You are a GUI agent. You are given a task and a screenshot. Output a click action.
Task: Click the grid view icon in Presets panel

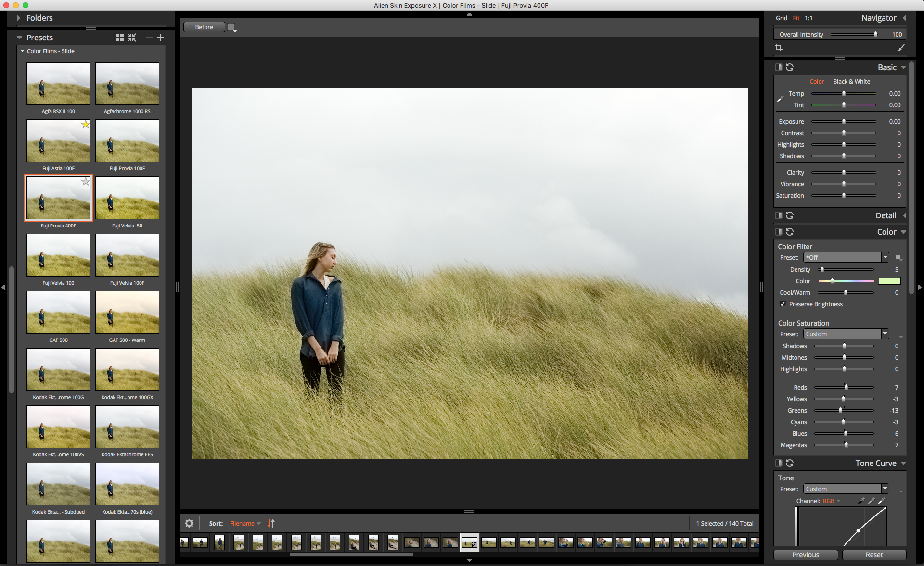(x=119, y=38)
